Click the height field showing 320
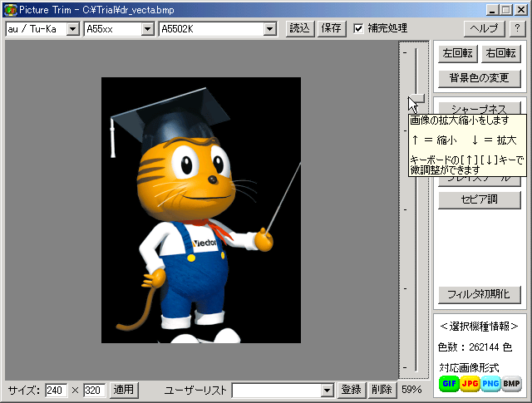The width and height of the screenshot is (532, 403). click(x=94, y=391)
